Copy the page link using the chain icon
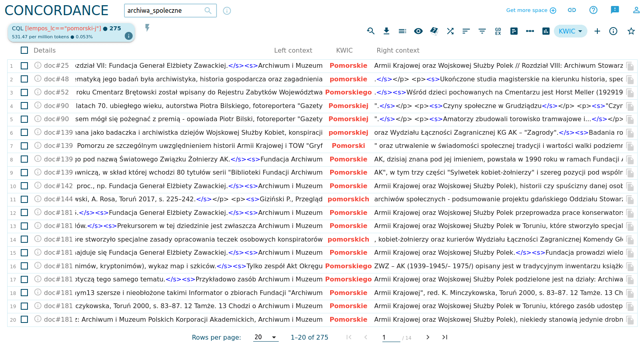The height and width of the screenshot is (350, 644). [572, 10]
